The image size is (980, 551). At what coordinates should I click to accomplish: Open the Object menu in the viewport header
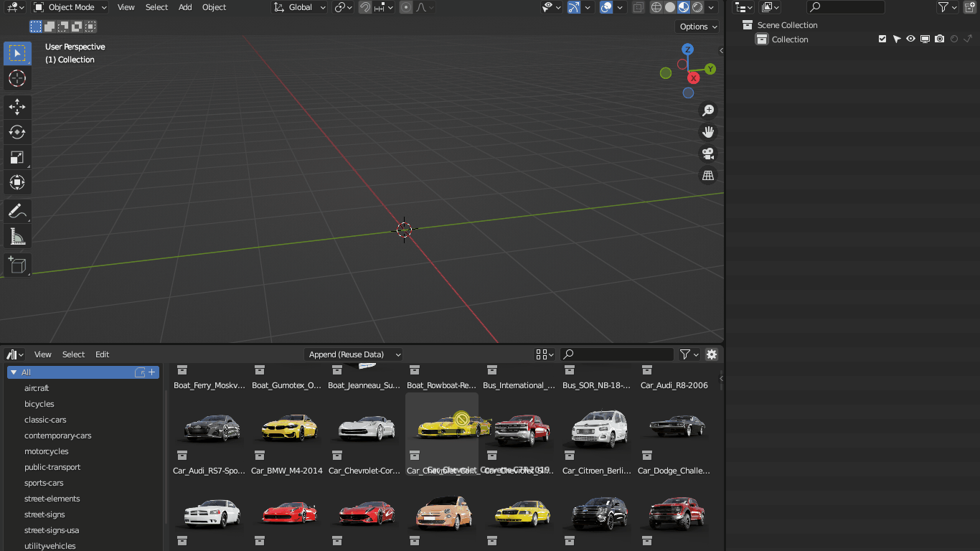[213, 7]
